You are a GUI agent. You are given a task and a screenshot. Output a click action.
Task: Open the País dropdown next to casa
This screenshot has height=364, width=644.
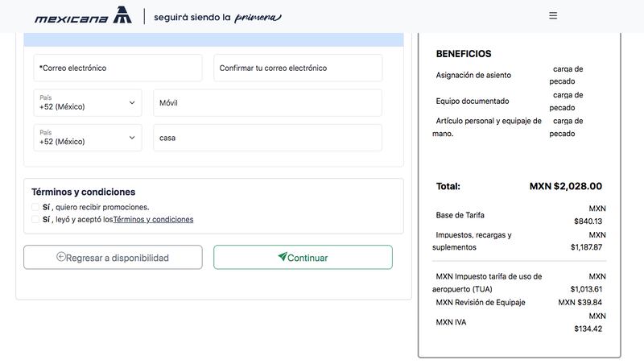[88, 138]
